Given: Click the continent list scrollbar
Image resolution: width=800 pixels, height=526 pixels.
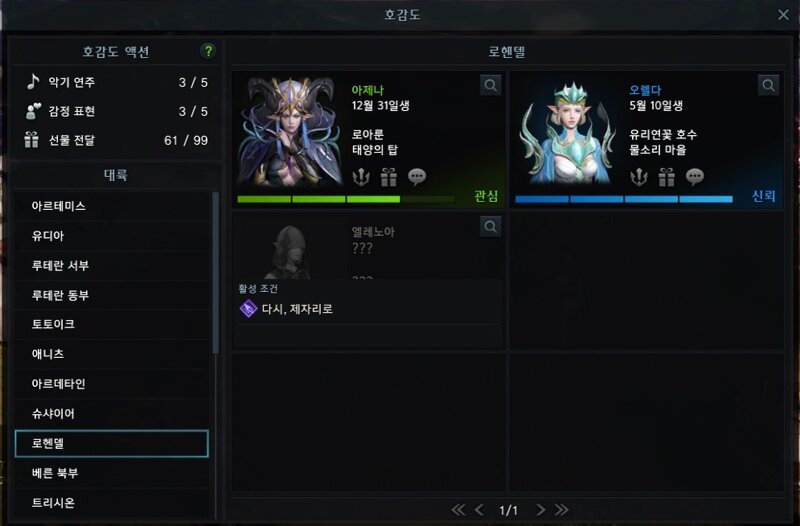Looking at the screenshot, I should pos(215,273).
